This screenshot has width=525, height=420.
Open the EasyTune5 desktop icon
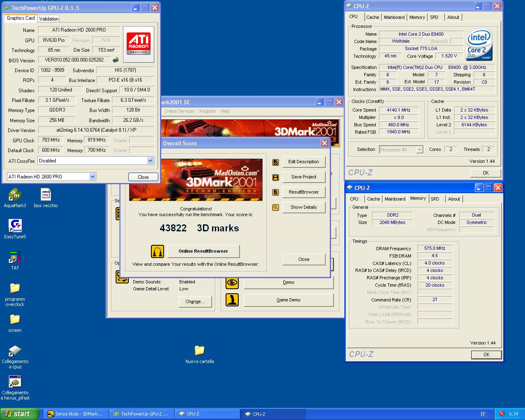click(x=15, y=229)
